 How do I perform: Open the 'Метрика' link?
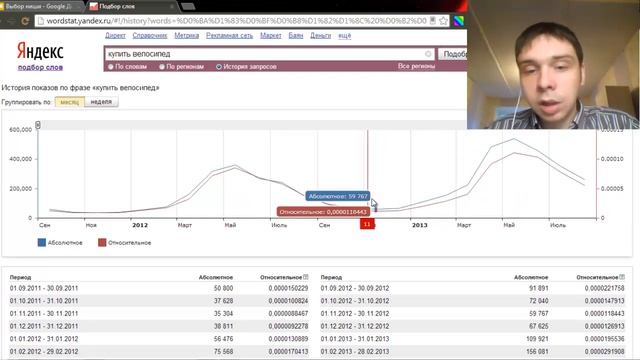(187, 36)
